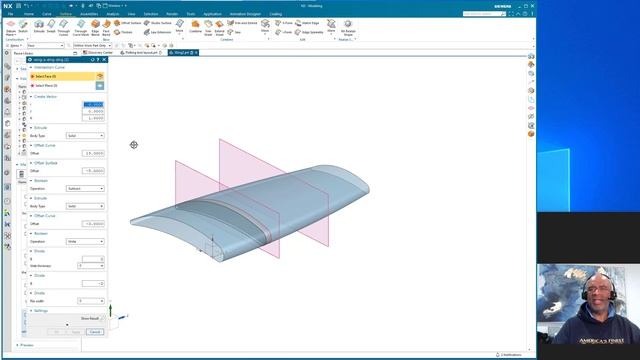Open Unite Boolean Operation dropdown
The image size is (640, 360).
point(85,242)
